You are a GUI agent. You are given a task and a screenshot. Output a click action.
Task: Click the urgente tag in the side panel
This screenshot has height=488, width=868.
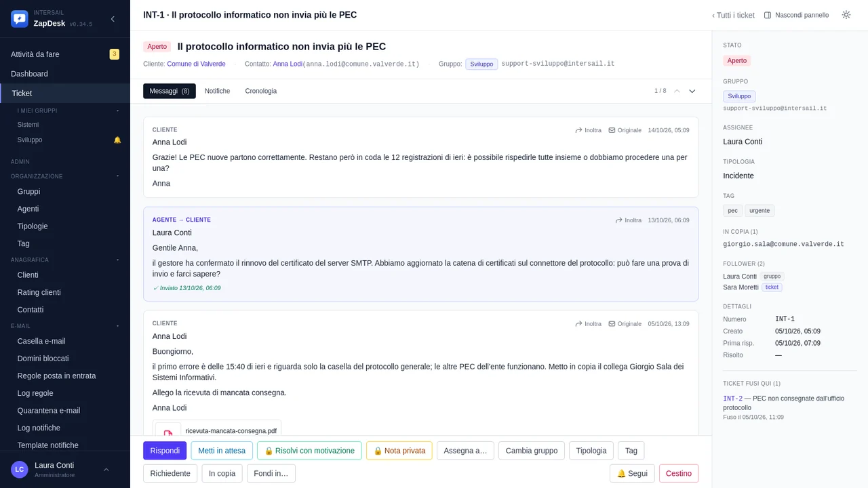759,211
